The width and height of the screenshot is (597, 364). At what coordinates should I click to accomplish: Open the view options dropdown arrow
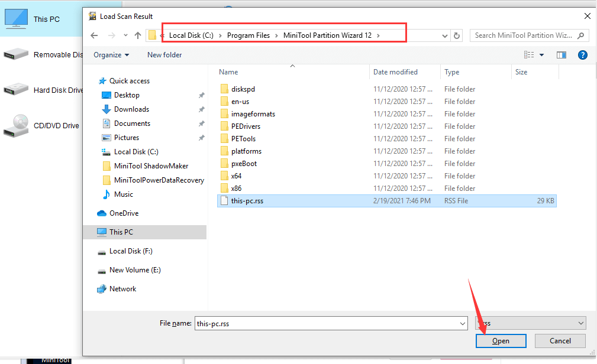click(x=541, y=55)
